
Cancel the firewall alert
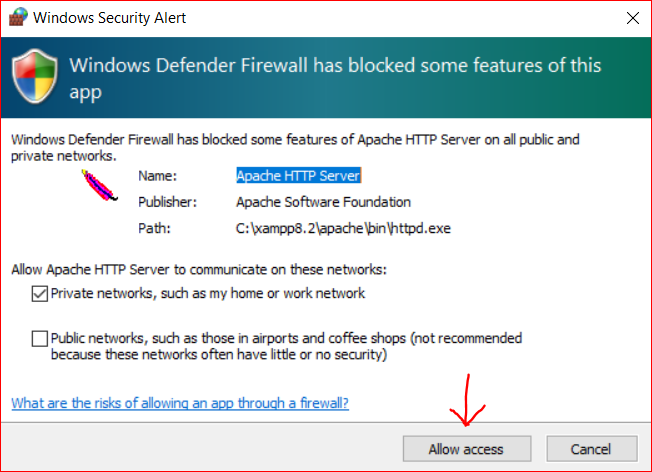coord(590,449)
